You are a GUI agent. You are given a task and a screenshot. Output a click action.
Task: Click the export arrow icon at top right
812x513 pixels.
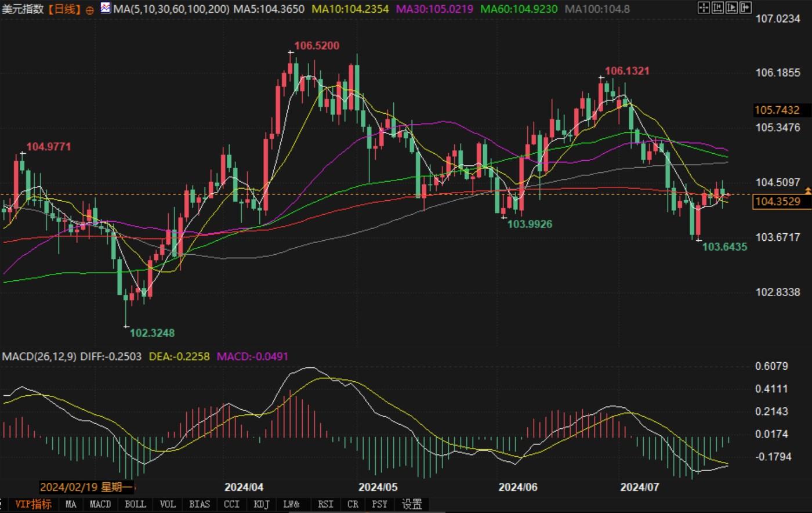pos(745,8)
